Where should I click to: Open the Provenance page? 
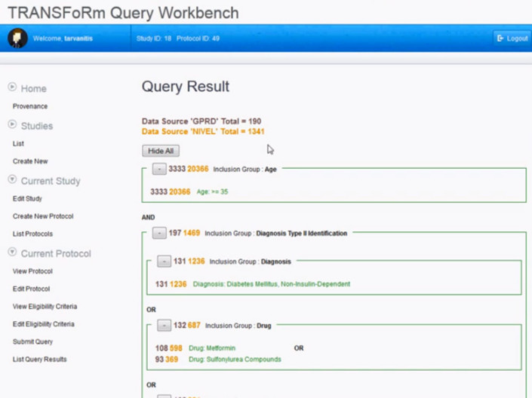[30, 106]
